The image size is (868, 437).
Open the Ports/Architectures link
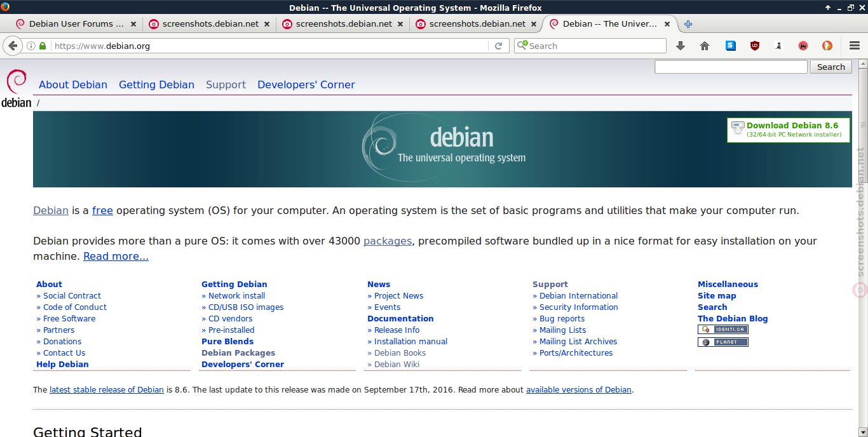(576, 353)
